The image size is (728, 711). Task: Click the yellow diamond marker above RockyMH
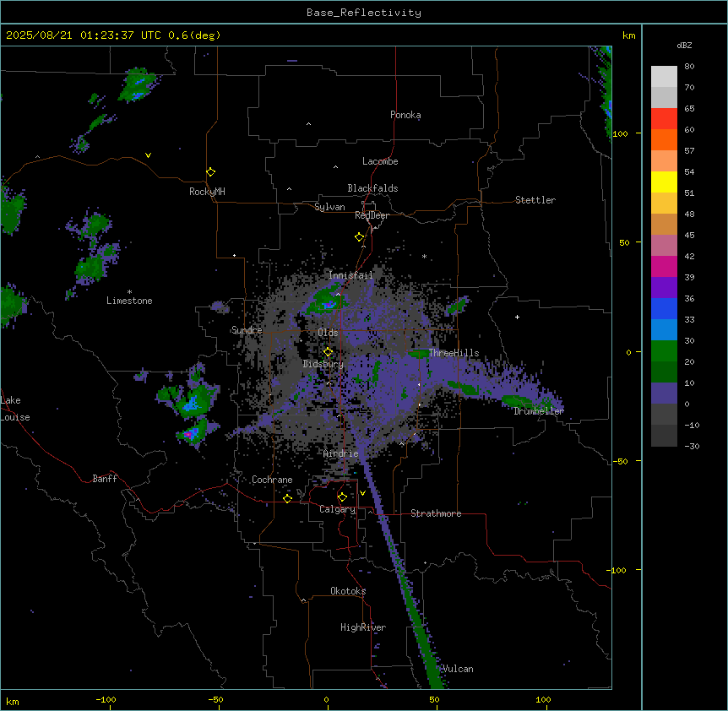click(x=210, y=172)
